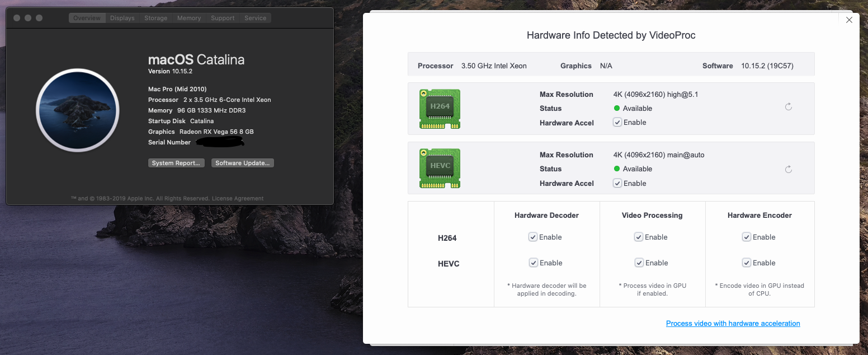Switch to the Displays tab

[122, 18]
